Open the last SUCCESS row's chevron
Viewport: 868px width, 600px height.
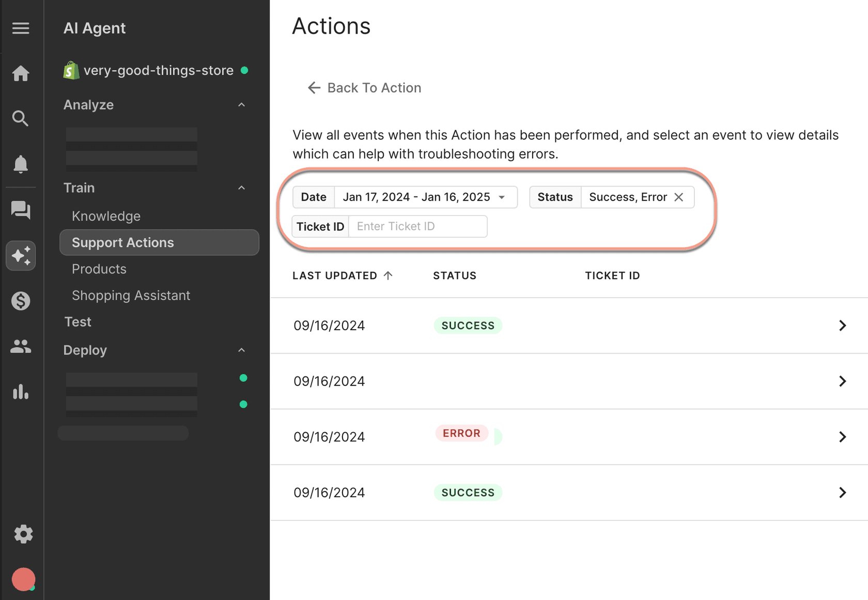843,493
